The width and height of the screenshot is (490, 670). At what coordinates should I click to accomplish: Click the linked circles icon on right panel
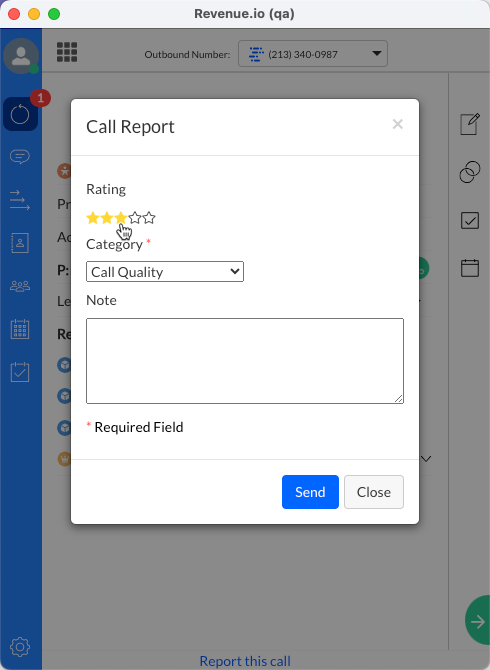point(469,172)
